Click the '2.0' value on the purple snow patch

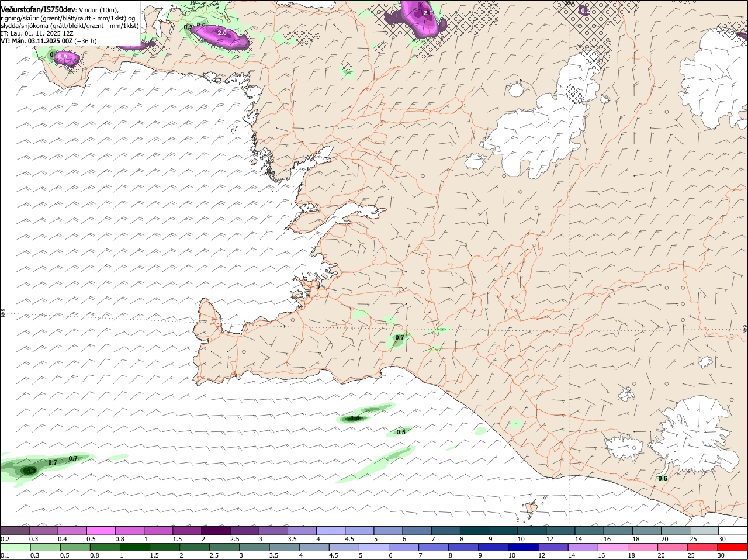click(x=222, y=33)
